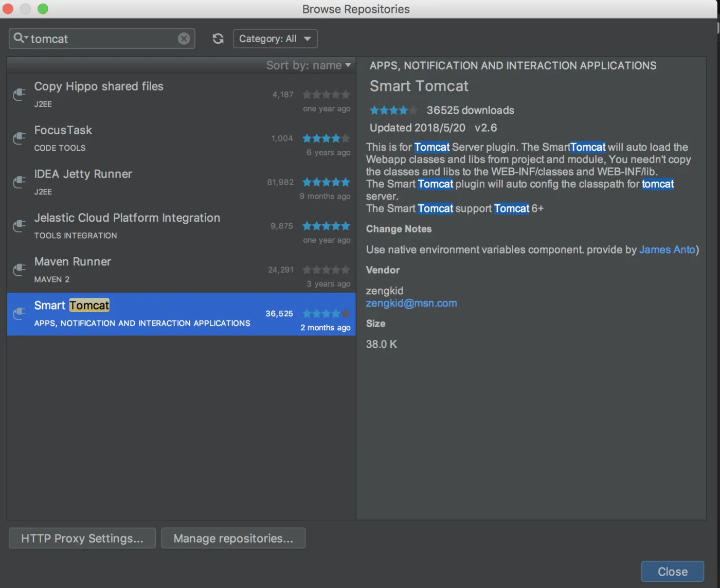Open the zengkid@msn.com email link
720x588 pixels.
(x=411, y=303)
